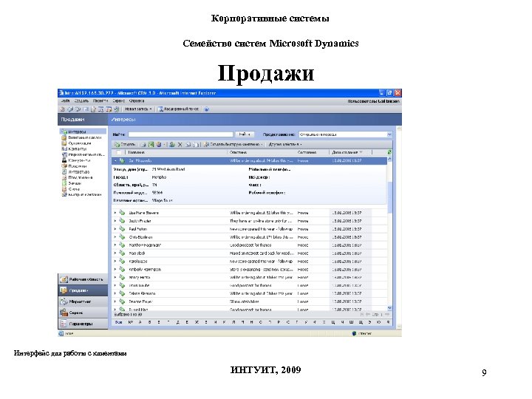
Task: Click the lead icon in Chris row
Action: point(122,237)
